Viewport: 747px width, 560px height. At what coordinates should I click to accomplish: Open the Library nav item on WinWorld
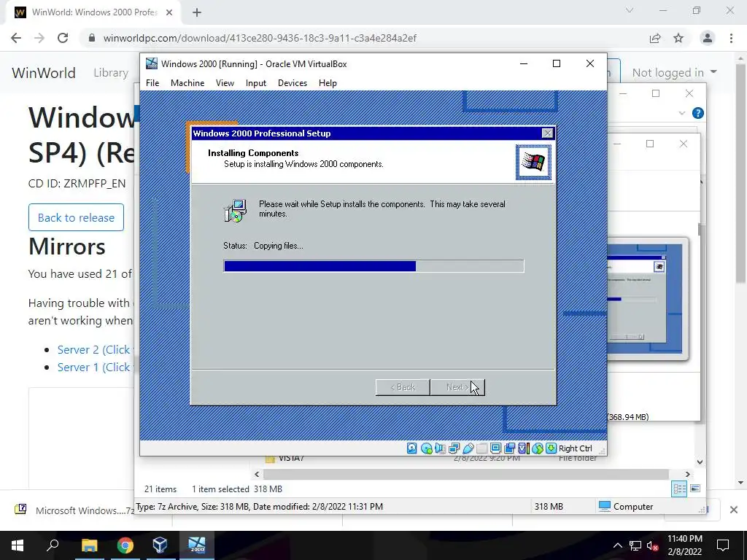click(x=111, y=73)
